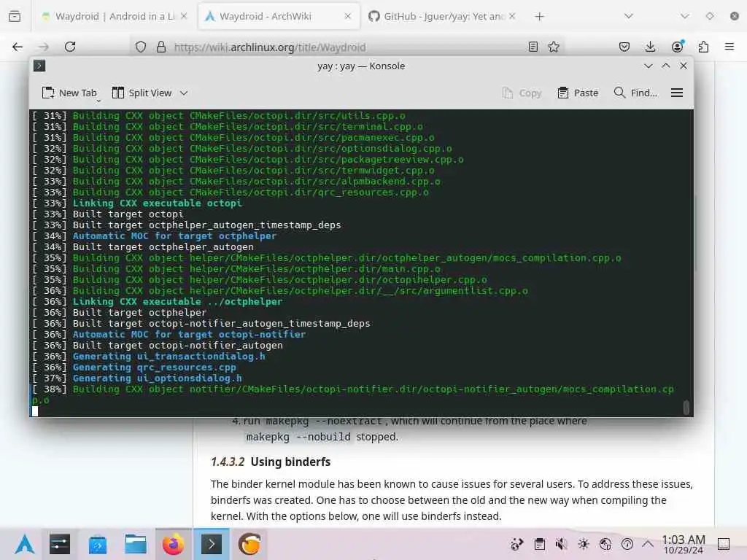Open the Arch application launcher
Viewport: 747px width, 560px height.
tap(24, 544)
